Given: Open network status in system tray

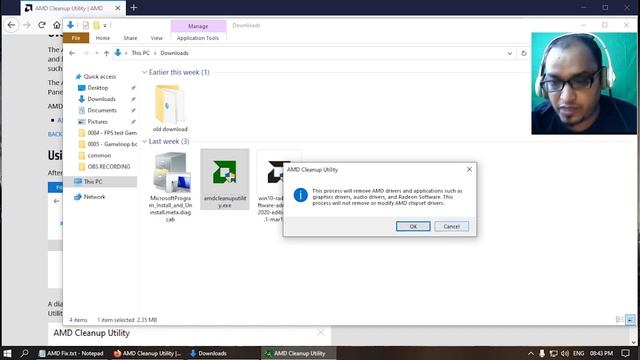Looking at the screenshot, I should click(x=553, y=353).
